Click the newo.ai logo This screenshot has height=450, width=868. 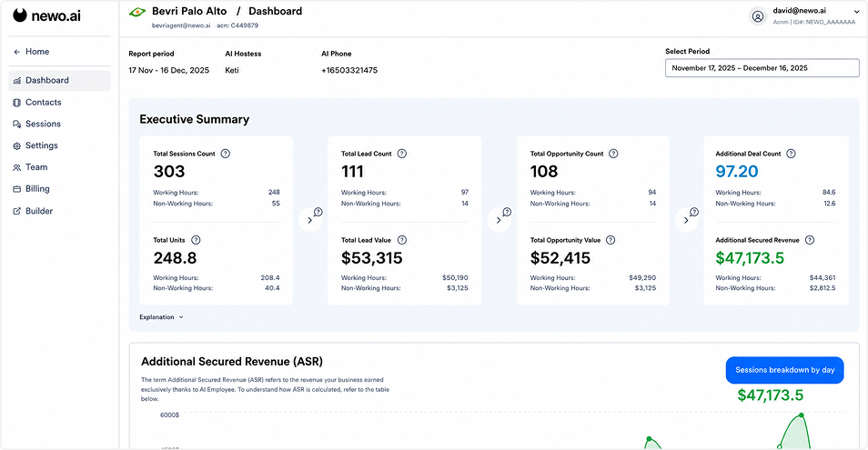pyautogui.click(x=47, y=15)
